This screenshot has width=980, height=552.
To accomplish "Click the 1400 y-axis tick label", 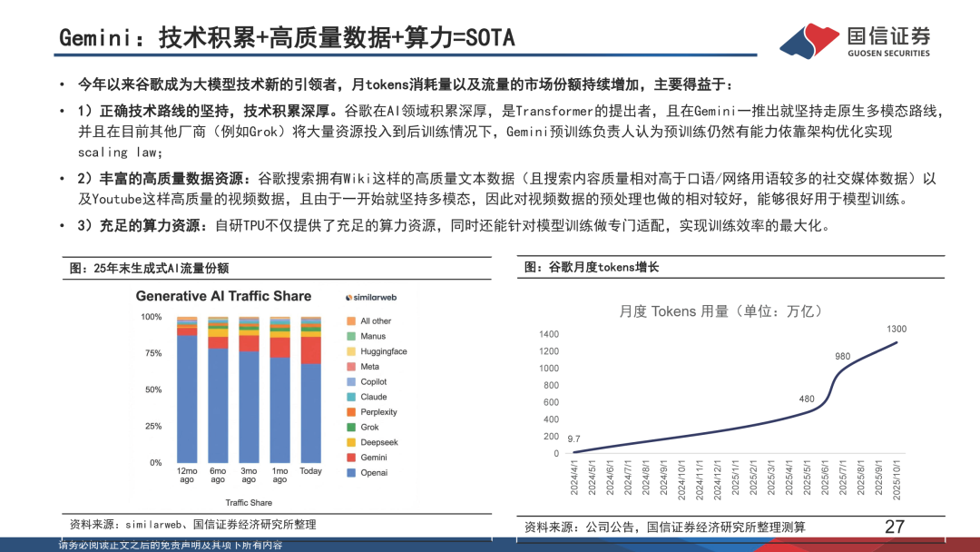I will click(549, 334).
